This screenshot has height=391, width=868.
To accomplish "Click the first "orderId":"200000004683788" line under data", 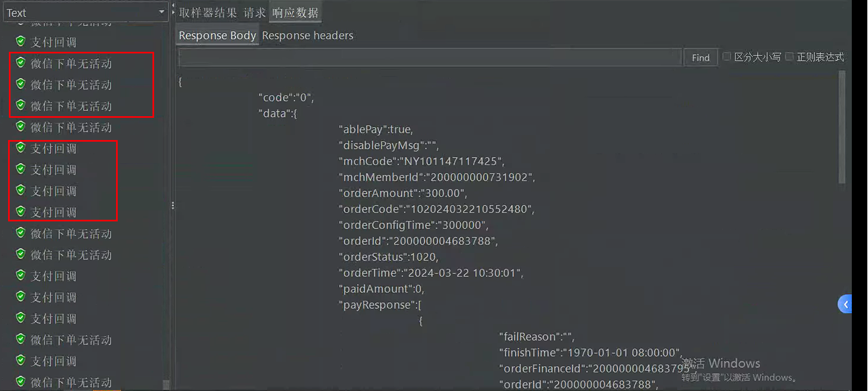I will coord(419,241).
